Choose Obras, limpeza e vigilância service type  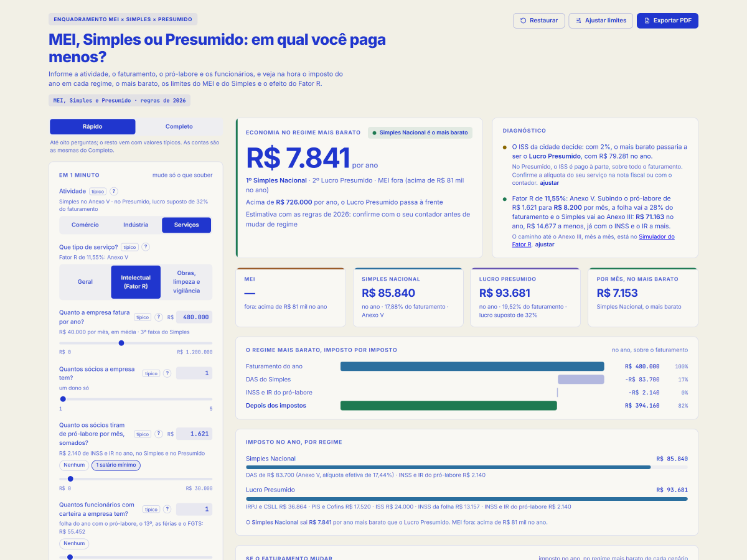(x=187, y=282)
